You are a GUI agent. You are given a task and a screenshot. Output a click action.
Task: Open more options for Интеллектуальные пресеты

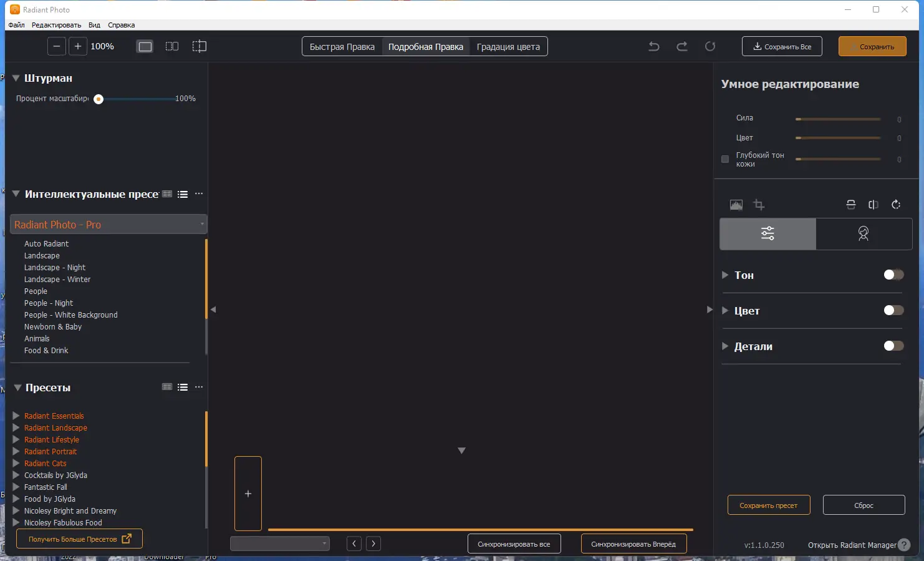tap(199, 194)
